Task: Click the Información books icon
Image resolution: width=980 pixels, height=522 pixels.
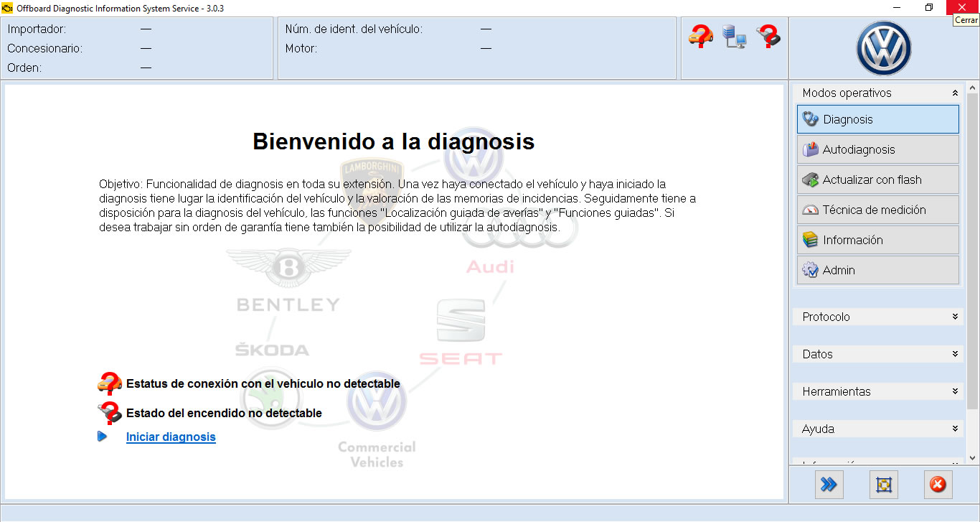Action: [x=810, y=240]
